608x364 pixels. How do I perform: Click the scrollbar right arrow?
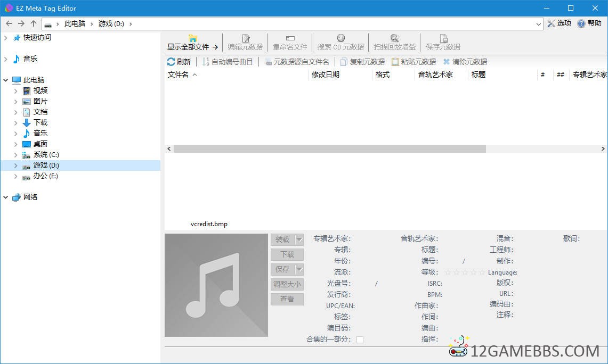pos(603,148)
